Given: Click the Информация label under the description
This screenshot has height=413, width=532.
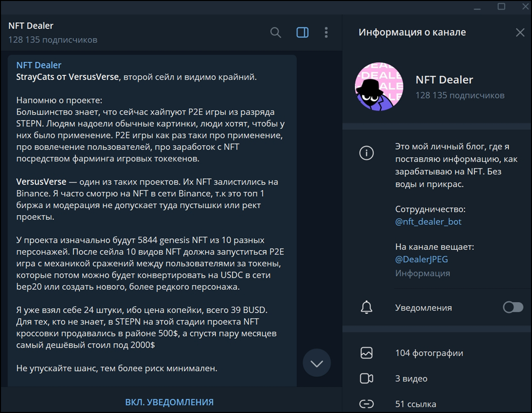Looking at the screenshot, I should [423, 273].
